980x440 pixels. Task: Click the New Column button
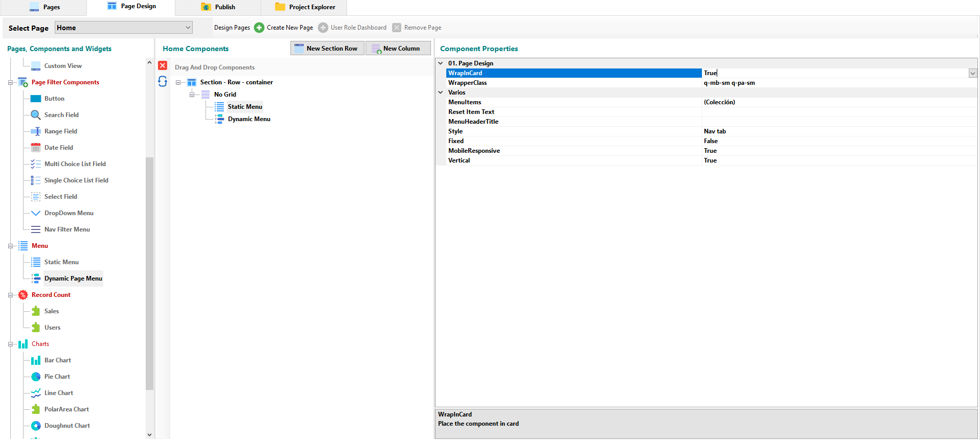point(397,49)
